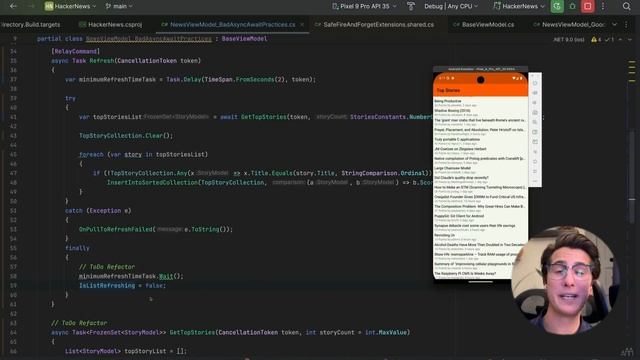Open 'Did Claude's quality drop recently?' story
Screen dimensions: 640x360
click(x=480, y=180)
